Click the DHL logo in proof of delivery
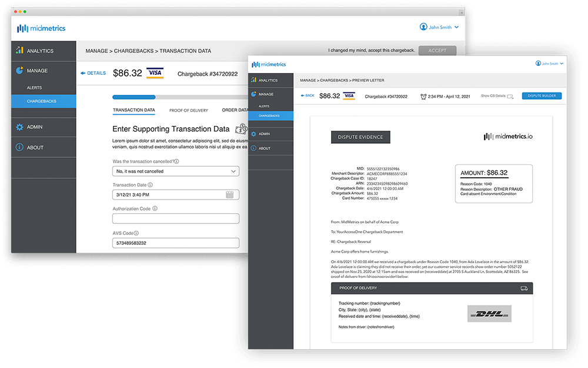 point(489,314)
